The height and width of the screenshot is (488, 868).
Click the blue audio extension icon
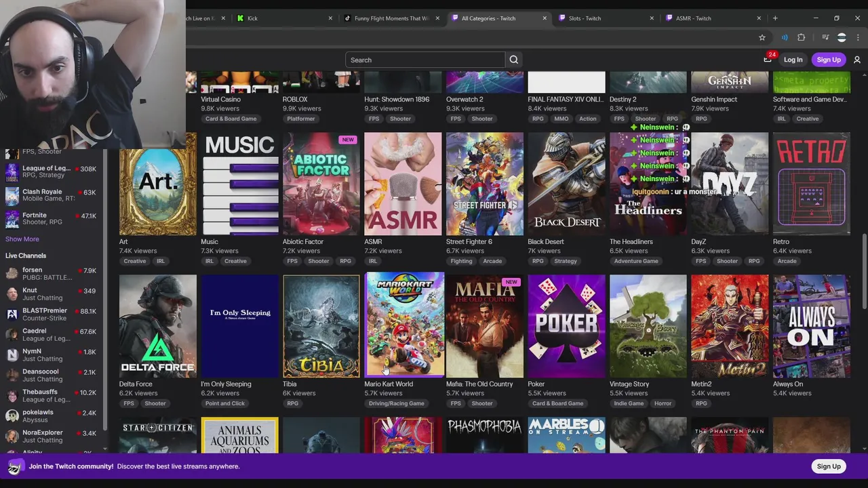pyautogui.click(x=785, y=37)
